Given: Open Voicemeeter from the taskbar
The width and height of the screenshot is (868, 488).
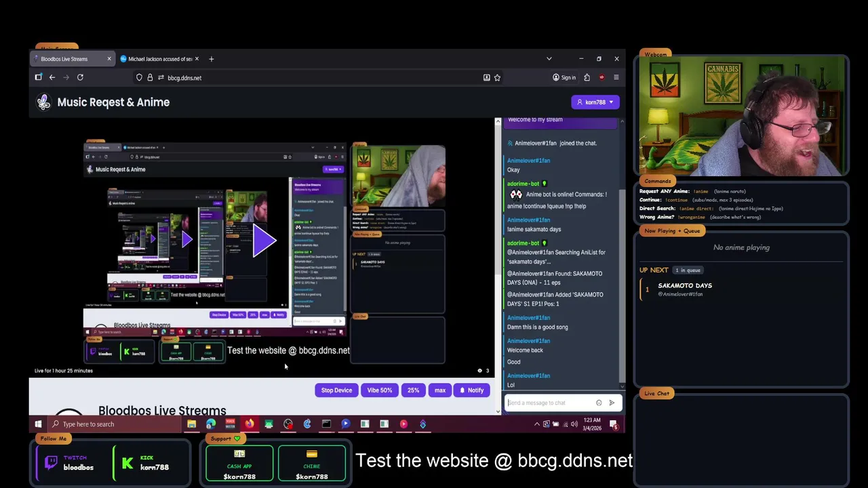Looking at the screenshot, I should point(230,424).
